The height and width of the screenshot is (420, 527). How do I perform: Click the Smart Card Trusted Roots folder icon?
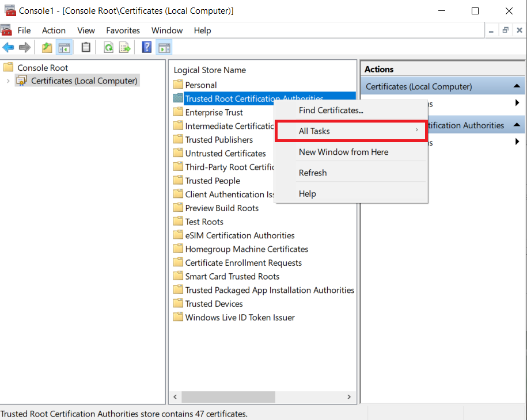click(x=178, y=276)
